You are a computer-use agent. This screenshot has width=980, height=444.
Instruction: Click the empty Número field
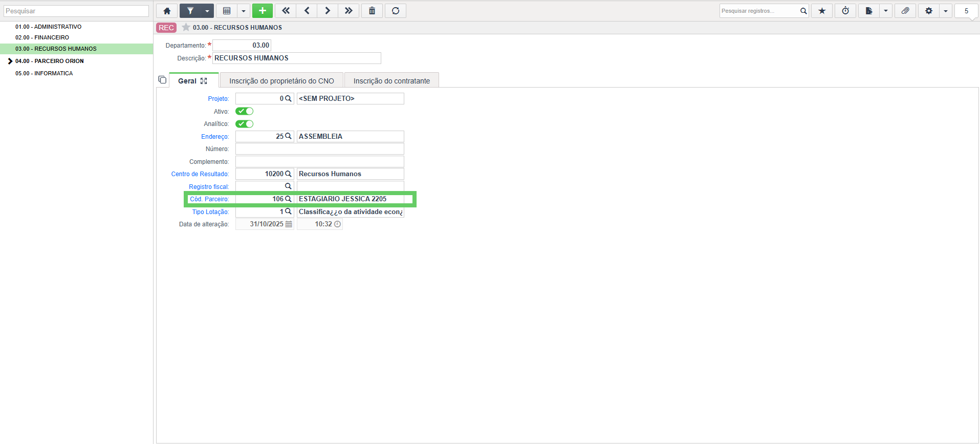point(320,149)
